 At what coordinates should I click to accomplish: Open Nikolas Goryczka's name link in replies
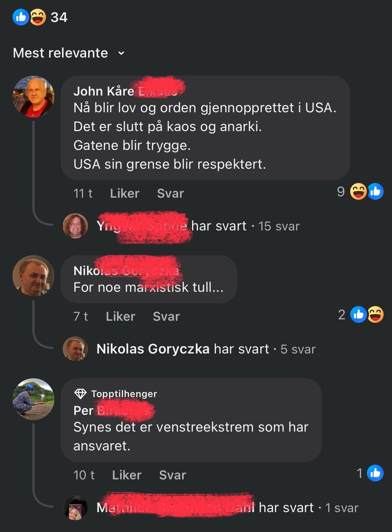point(153,349)
